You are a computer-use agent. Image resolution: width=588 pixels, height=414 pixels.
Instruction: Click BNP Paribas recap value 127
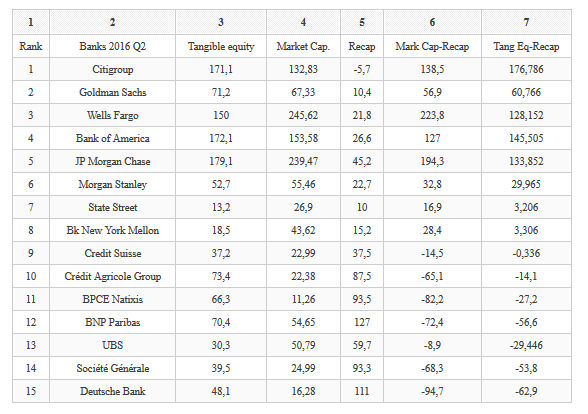tap(362, 322)
